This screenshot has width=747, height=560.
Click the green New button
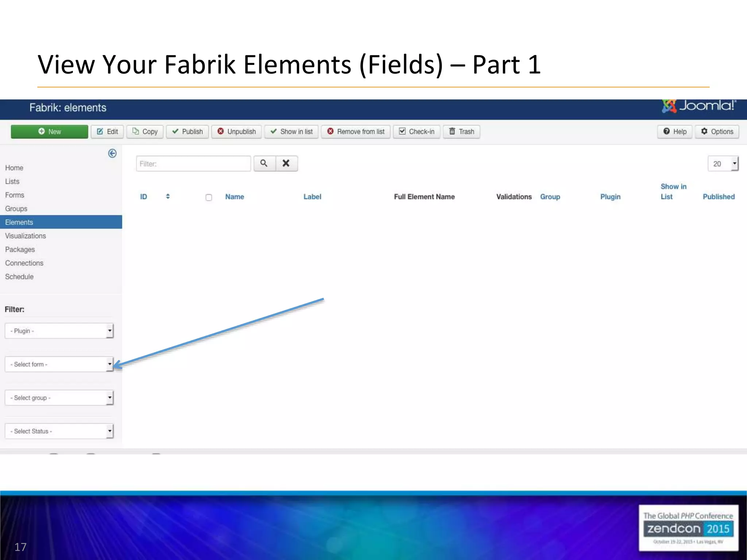[49, 132]
